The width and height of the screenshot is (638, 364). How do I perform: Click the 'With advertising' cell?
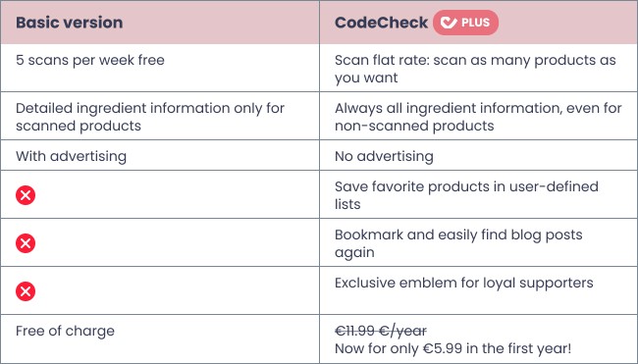[72, 156]
